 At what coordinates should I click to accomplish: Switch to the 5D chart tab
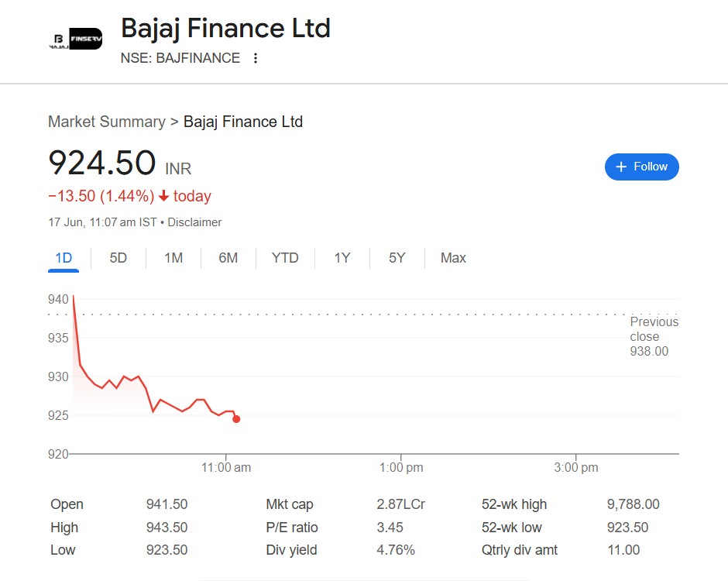[118, 258]
